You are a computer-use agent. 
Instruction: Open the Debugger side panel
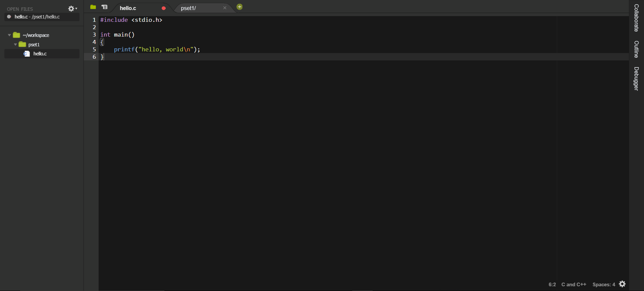636,79
